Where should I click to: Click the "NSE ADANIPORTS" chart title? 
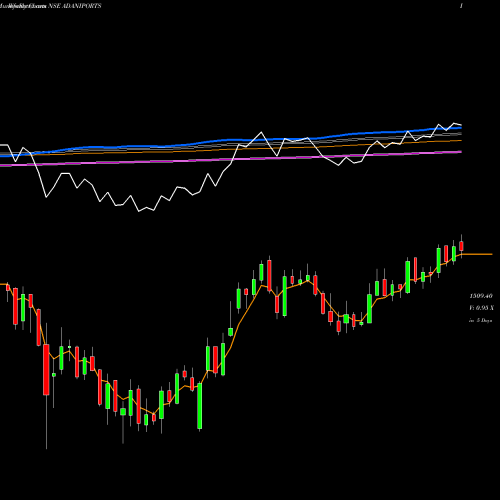(x=75, y=6)
